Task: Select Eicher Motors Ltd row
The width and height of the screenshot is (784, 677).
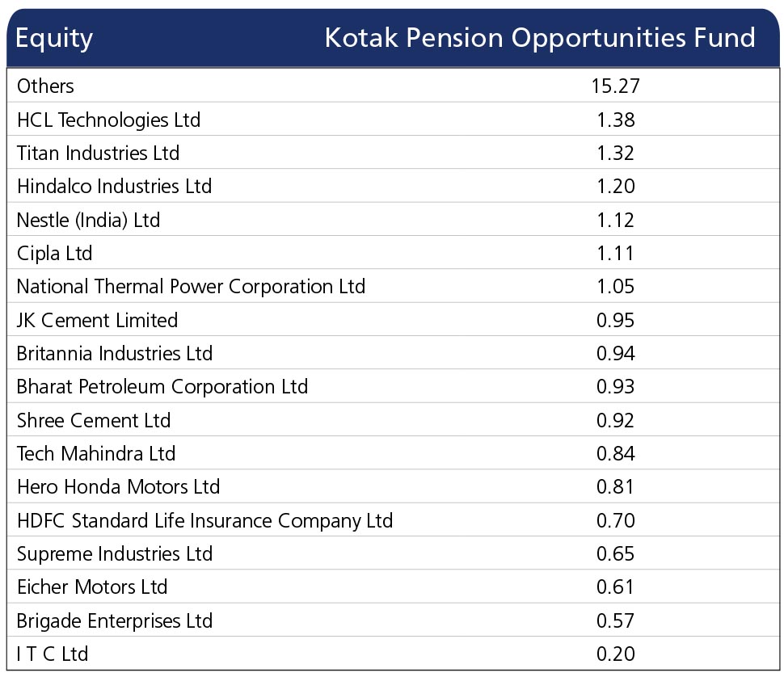Action: (x=393, y=587)
